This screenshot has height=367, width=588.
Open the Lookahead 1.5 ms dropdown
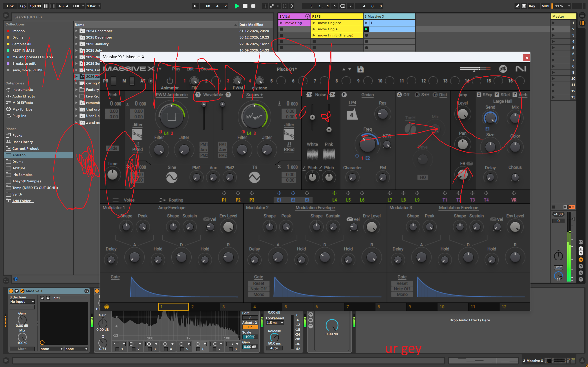(x=275, y=323)
